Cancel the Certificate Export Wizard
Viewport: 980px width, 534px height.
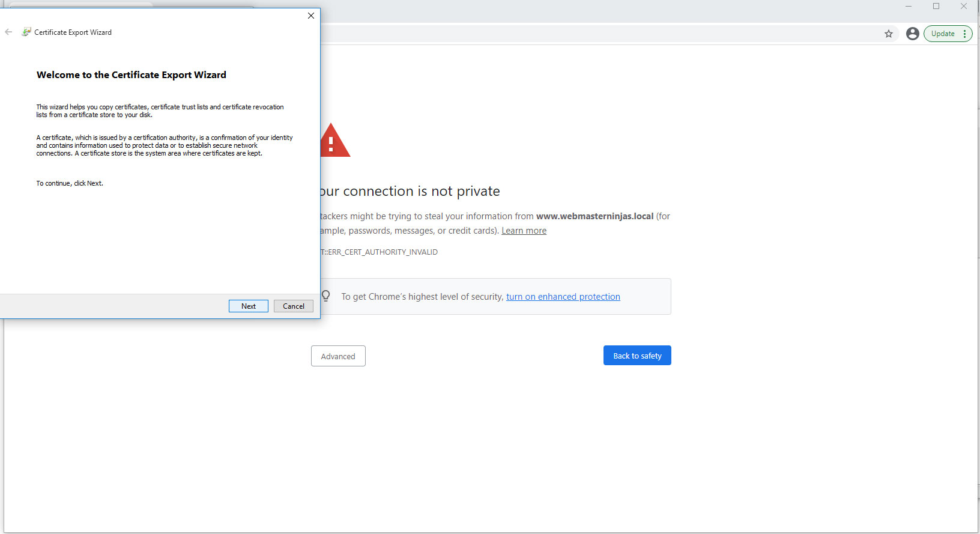294,306
